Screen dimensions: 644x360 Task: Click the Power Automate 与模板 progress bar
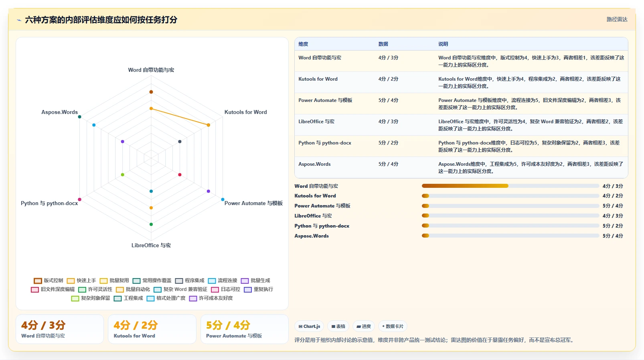click(x=510, y=206)
